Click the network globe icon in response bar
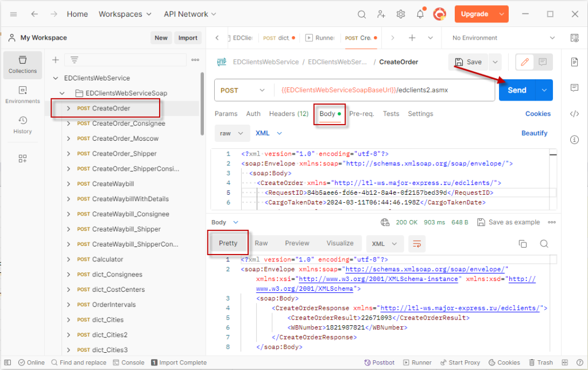 pyautogui.click(x=385, y=222)
